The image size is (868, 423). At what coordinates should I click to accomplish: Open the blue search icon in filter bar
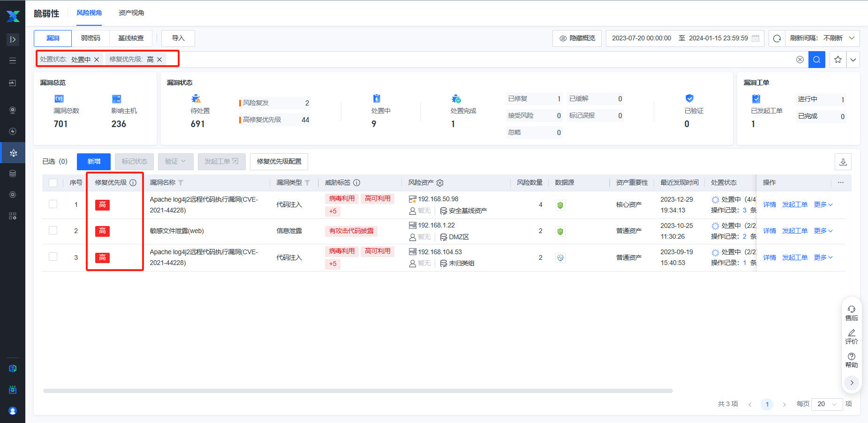pos(816,60)
